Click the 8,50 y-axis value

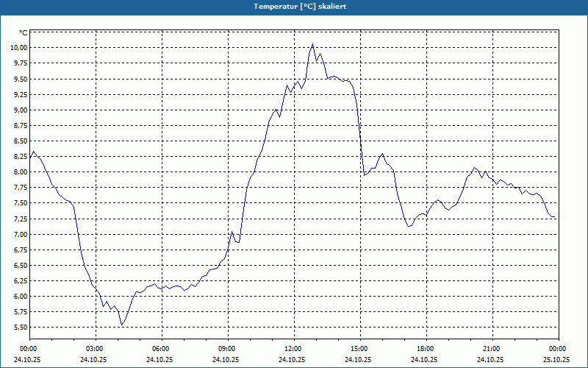click(x=21, y=141)
